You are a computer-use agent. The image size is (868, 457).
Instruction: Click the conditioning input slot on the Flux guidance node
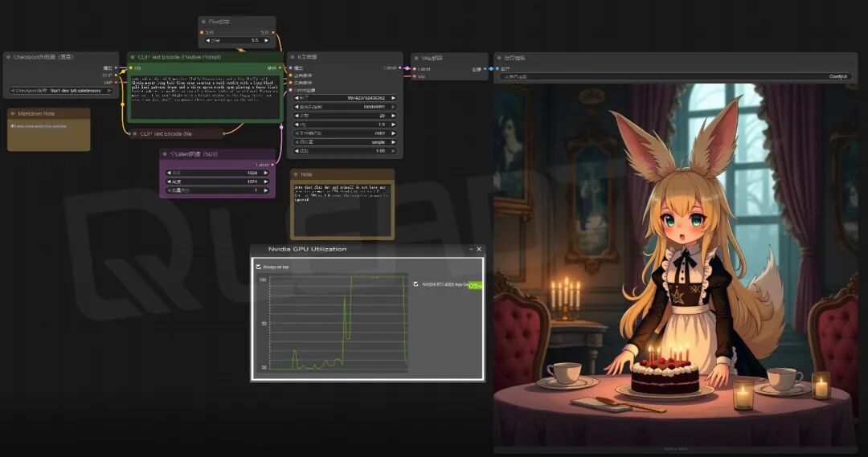pyautogui.click(x=202, y=33)
